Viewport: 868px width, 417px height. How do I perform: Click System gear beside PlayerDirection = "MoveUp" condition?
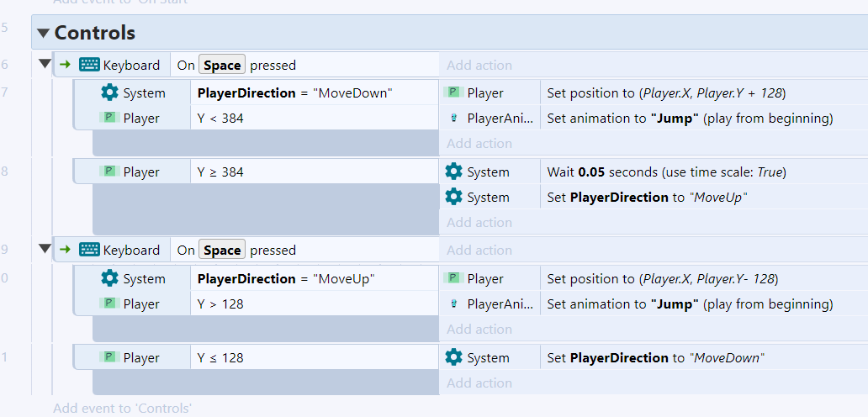(109, 278)
